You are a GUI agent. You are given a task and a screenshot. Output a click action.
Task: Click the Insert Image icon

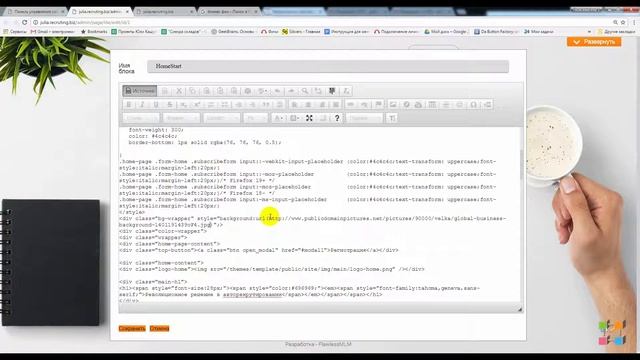click(x=393, y=104)
